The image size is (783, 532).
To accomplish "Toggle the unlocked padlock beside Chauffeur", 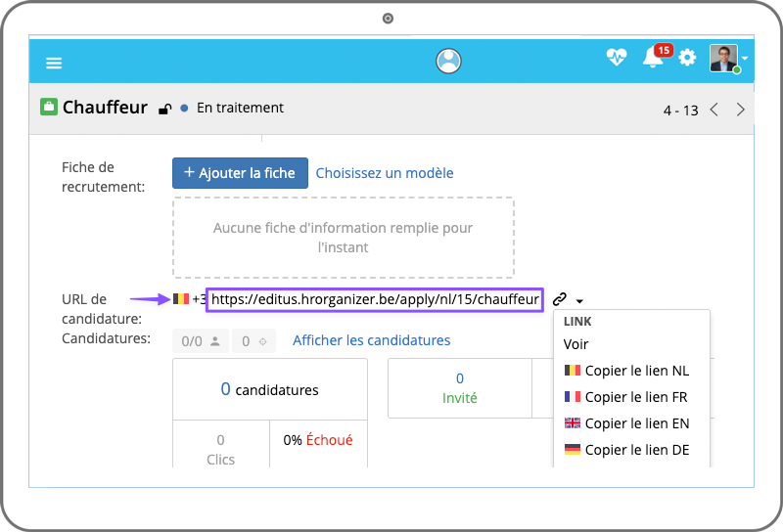I will 165,109.
